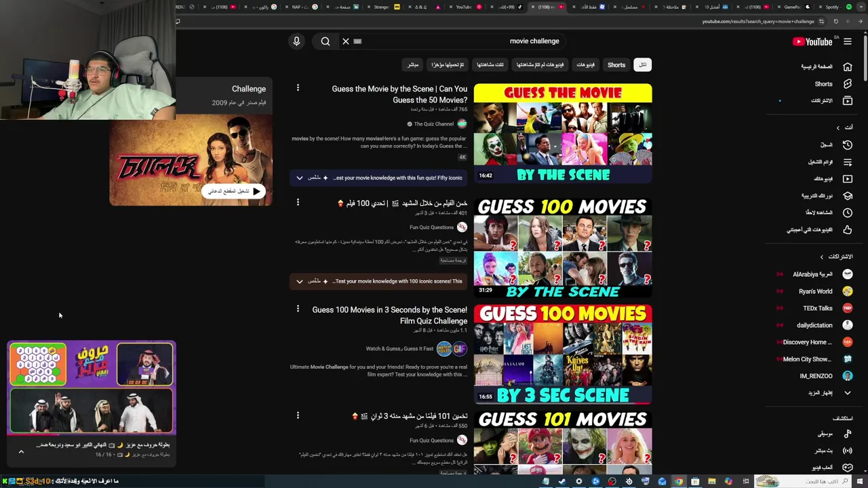Select the Live filter chip
Viewport: 868px width, 488px height.
[413, 65]
